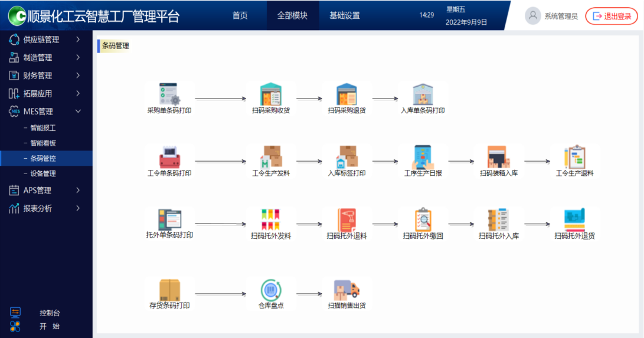Click the 存货条码打印 box icon
This screenshot has width=644, height=338.
pos(169,290)
